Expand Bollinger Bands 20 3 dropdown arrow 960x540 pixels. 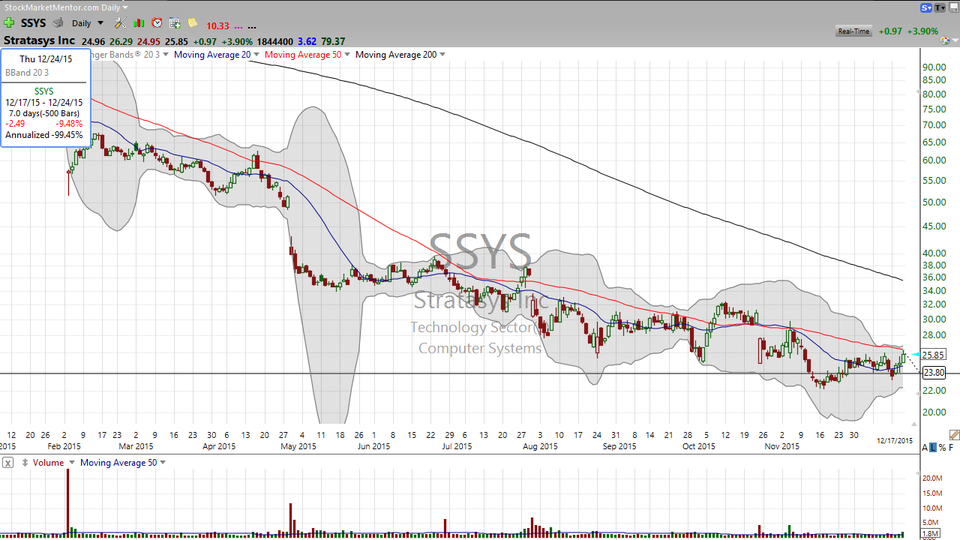165,54
